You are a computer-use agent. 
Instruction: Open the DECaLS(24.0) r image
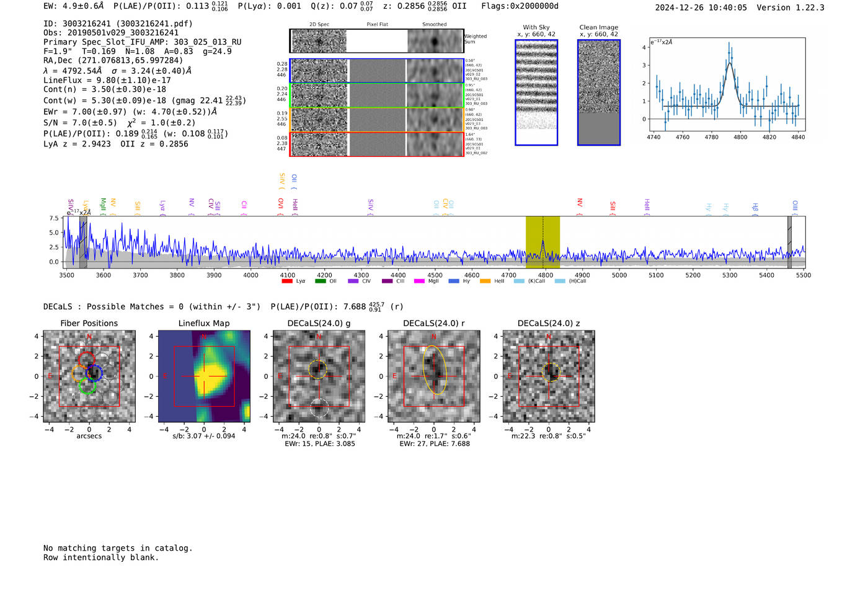tap(433, 376)
